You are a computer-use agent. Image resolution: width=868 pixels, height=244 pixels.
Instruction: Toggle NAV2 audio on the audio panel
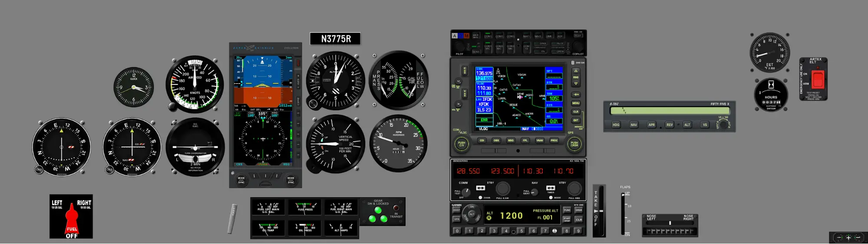(538, 36)
